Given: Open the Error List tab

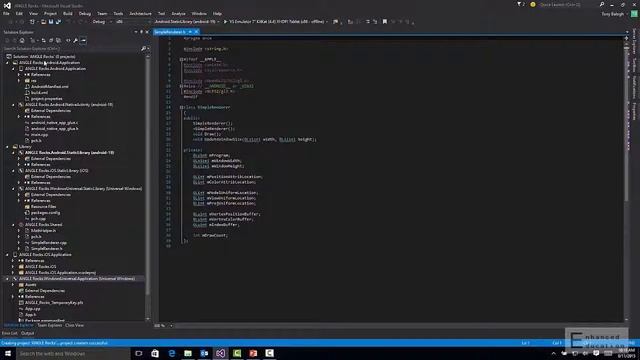Looking at the screenshot, I should click(x=9, y=333).
